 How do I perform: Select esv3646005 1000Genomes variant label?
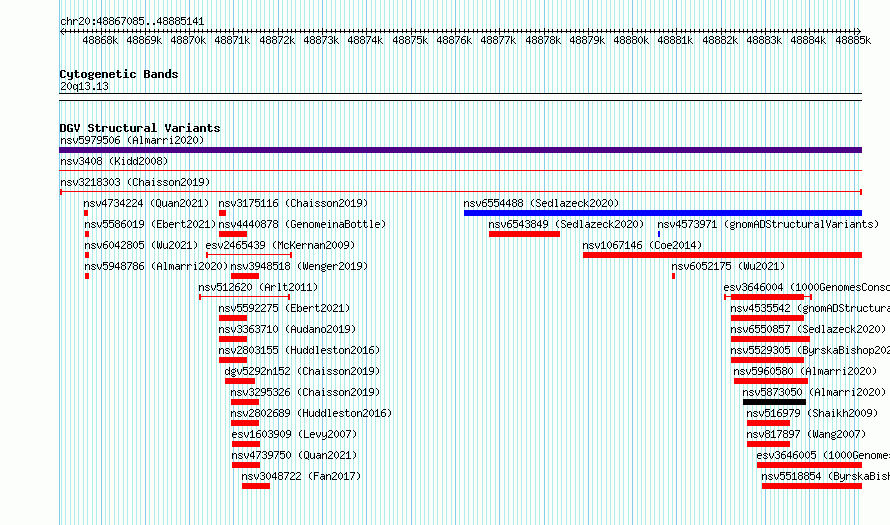(x=823, y=455)
